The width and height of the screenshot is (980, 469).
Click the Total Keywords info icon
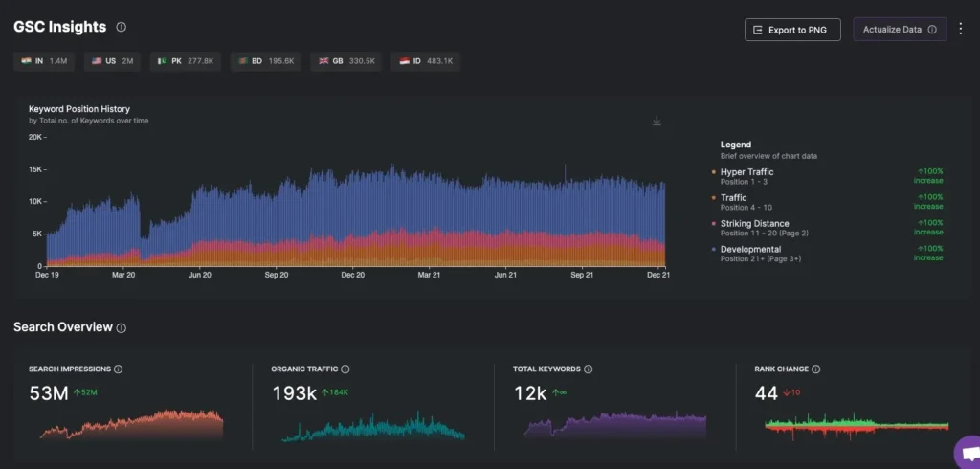click(588, 369)
